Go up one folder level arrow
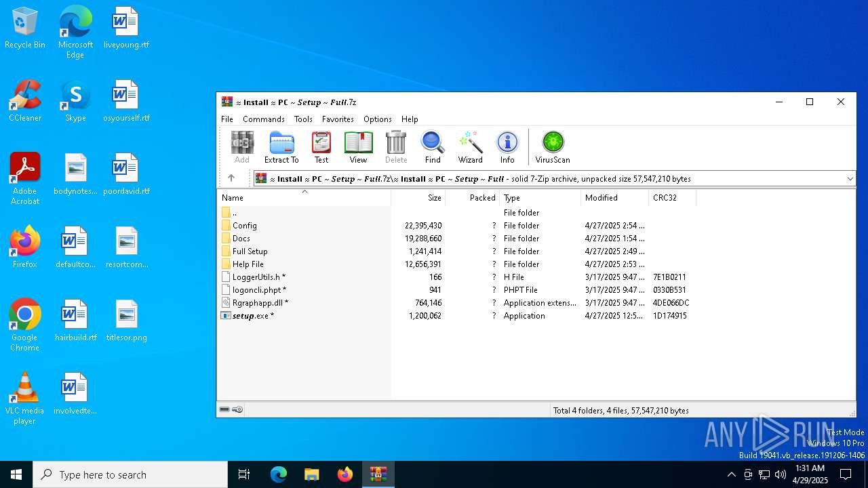Viewport: 868px width, 488px height. point(231,178)
